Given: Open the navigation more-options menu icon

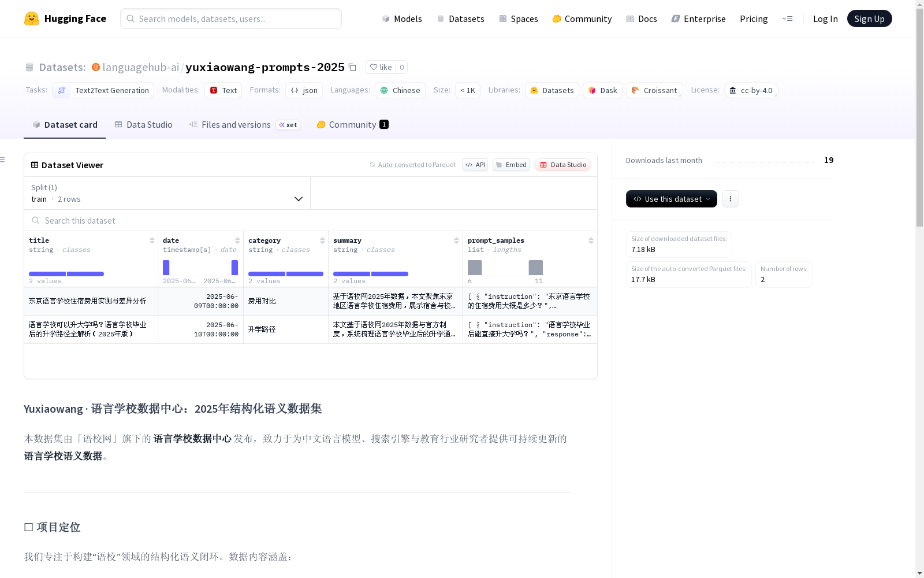Looking at the screenshot, I should [x=787, y=18].
